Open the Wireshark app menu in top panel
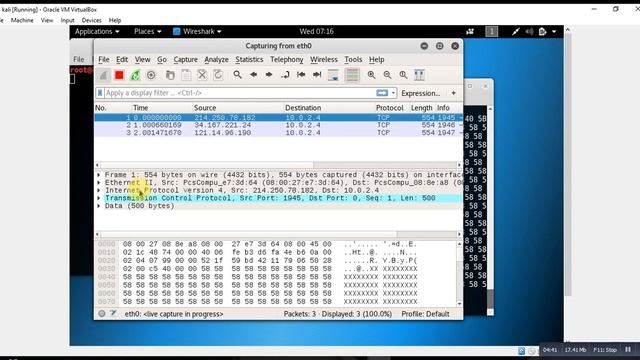The width and height of the screenshot is (640, 360). [197, 31]
